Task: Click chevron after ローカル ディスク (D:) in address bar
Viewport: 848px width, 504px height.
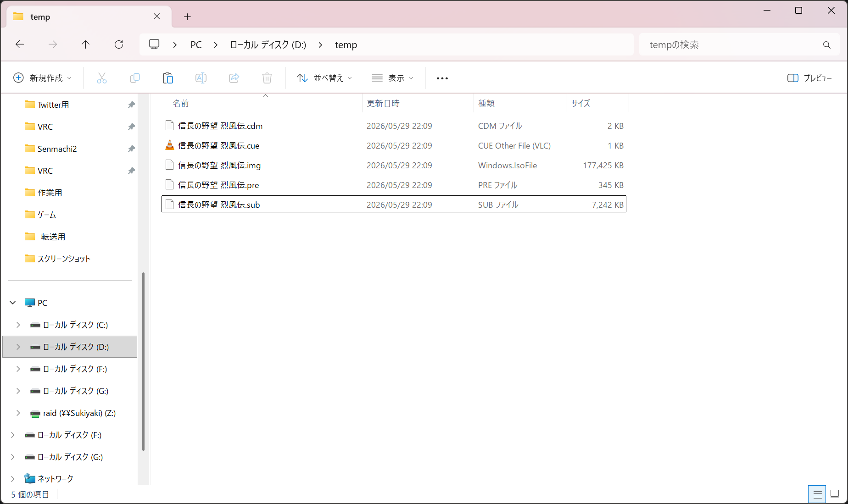Action: point(320,45)
